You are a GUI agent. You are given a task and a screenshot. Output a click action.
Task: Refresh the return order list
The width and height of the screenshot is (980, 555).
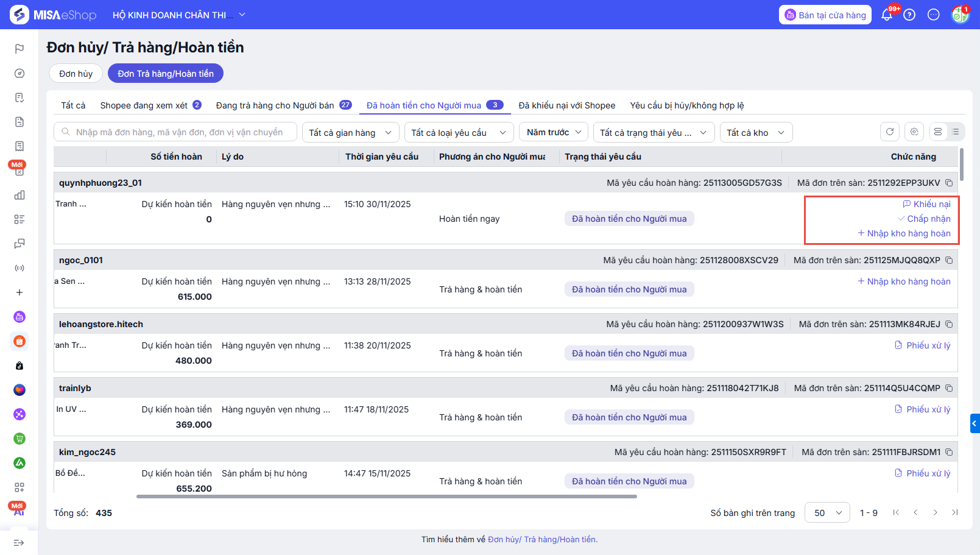pos(890,132)
